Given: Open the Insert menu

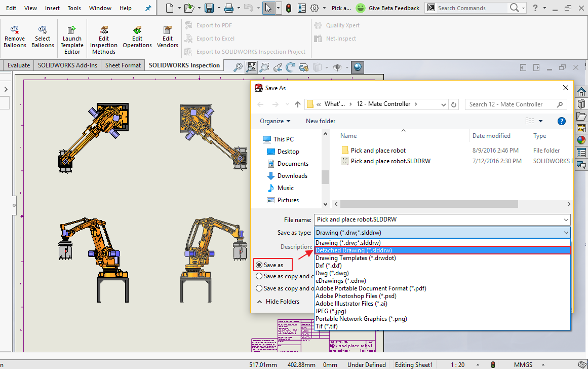Looking at the screenshot, I should (52, 8).
